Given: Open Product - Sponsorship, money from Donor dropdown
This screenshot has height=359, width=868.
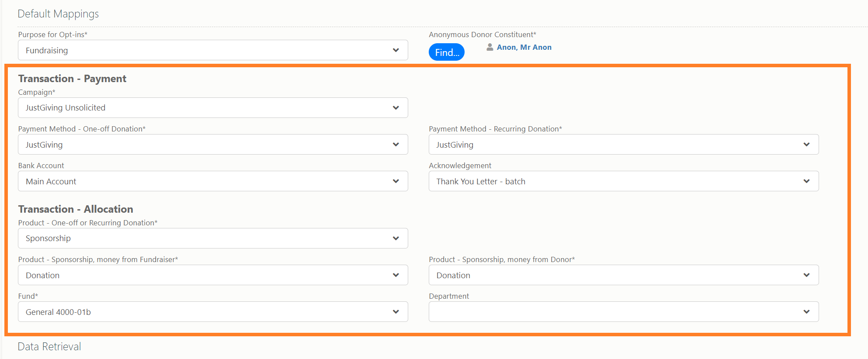Looking at the screenshot, I should coord(624,275).
